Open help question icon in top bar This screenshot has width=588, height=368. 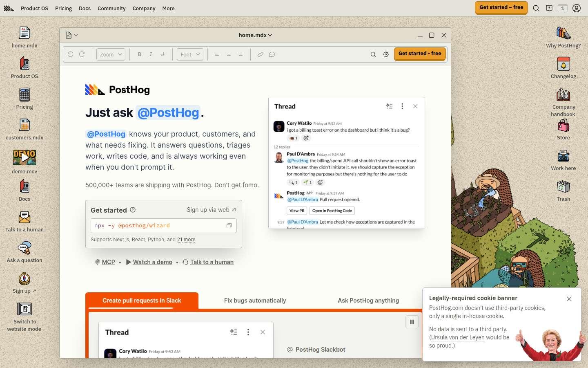click(549, 8)
